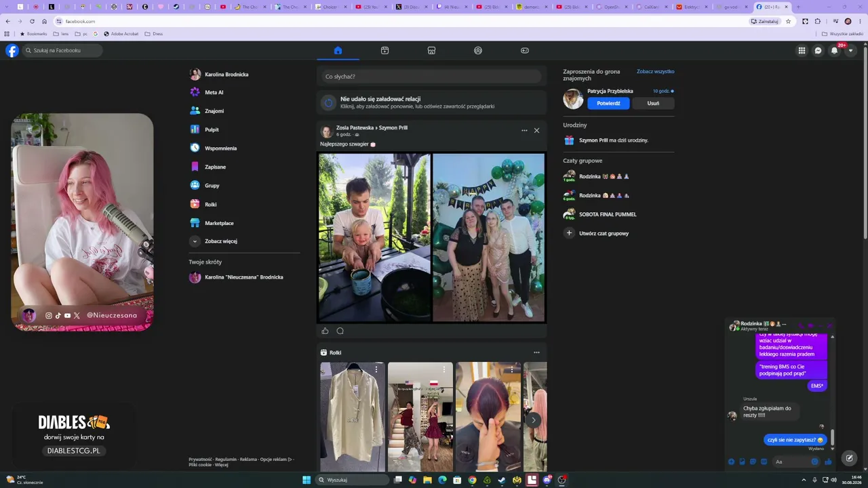Open the 'Wszystkie zakładki' bookmarks folder
The width and height of the screenshot is (868, 488).
point(842,34)
